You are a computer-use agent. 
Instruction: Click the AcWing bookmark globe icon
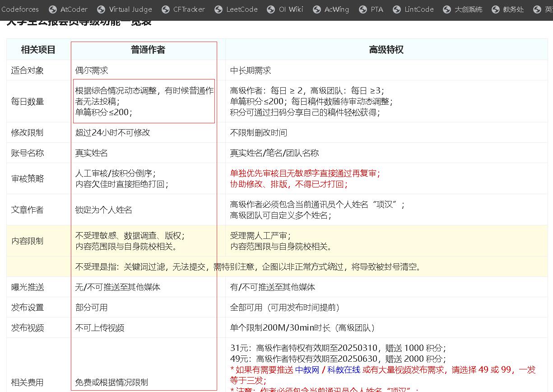317,9
